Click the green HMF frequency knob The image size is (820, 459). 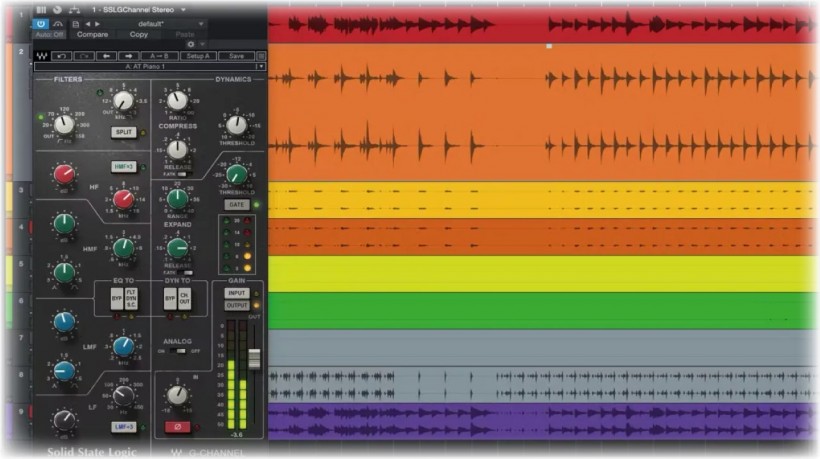pyautogui.click(x=123, y=248)
